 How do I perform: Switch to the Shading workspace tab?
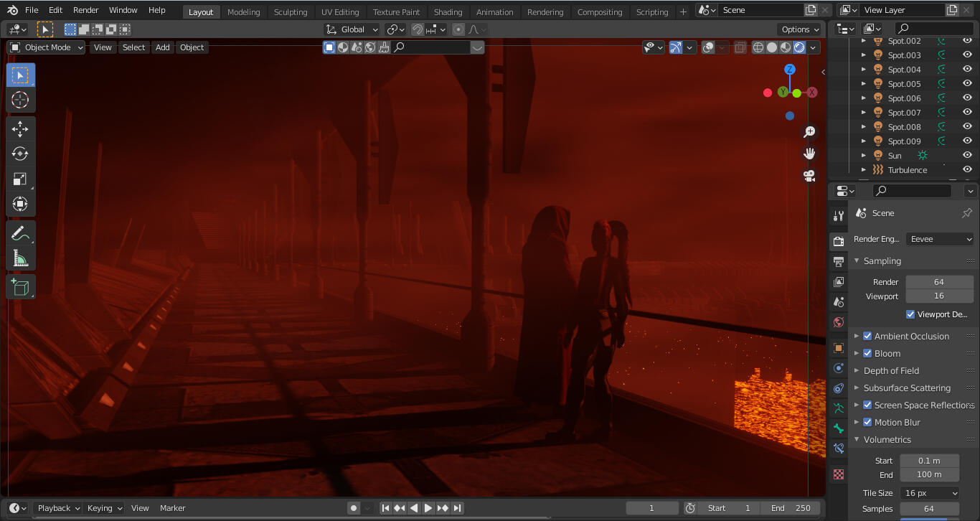tap(448, 11)
